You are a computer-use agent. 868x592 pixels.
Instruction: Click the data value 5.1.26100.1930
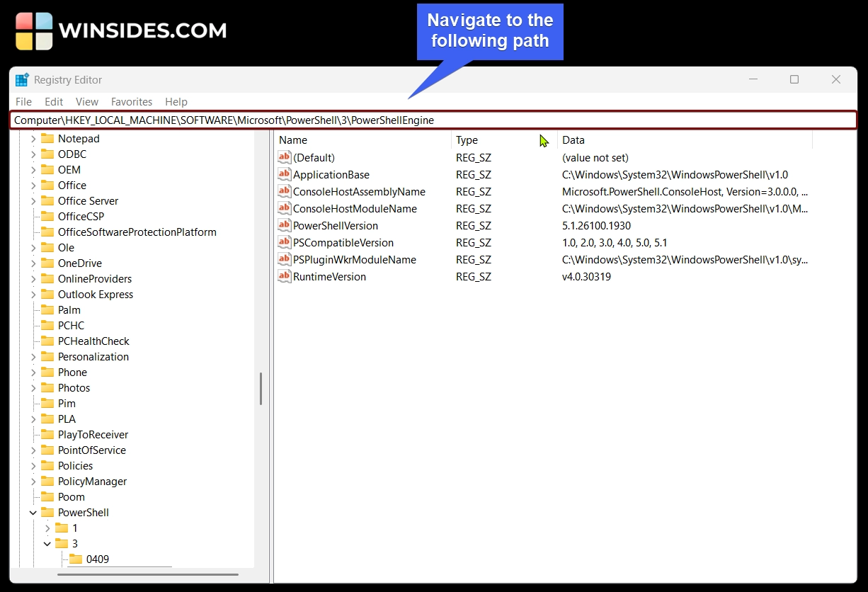(x=596, y=225)
